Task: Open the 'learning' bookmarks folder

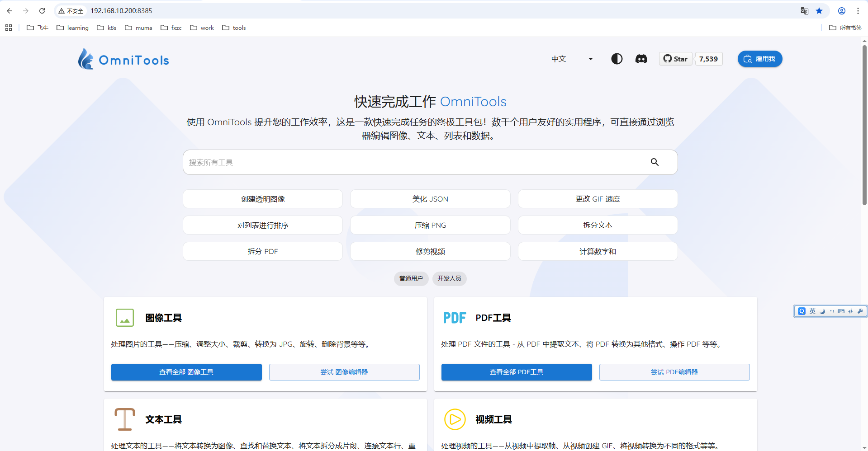Action: 73,28
